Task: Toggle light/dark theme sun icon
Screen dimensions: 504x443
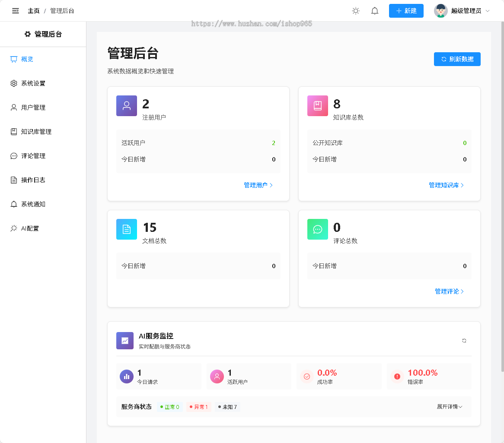Action: point(355,11)
